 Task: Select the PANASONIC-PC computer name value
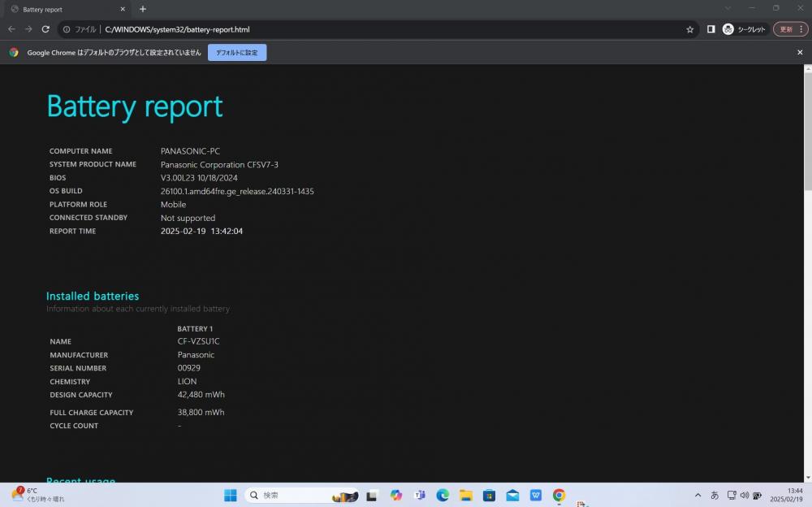tap(190, 151)
